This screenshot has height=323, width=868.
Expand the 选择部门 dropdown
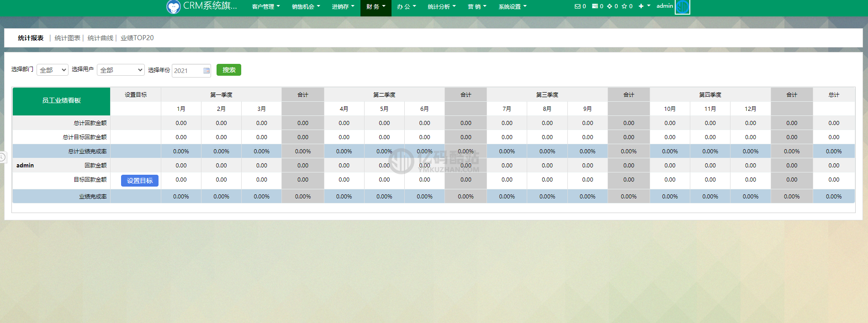point(53,70)
